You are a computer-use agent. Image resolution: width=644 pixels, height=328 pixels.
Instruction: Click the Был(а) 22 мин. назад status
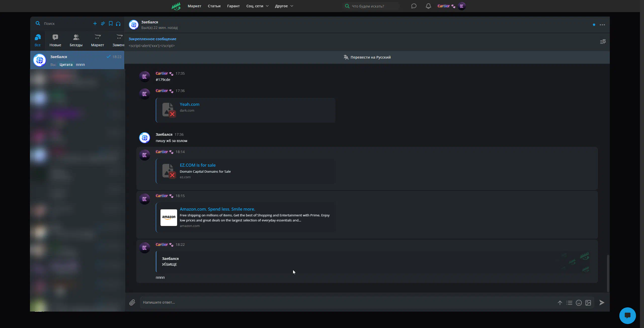[x=159, y=28]
